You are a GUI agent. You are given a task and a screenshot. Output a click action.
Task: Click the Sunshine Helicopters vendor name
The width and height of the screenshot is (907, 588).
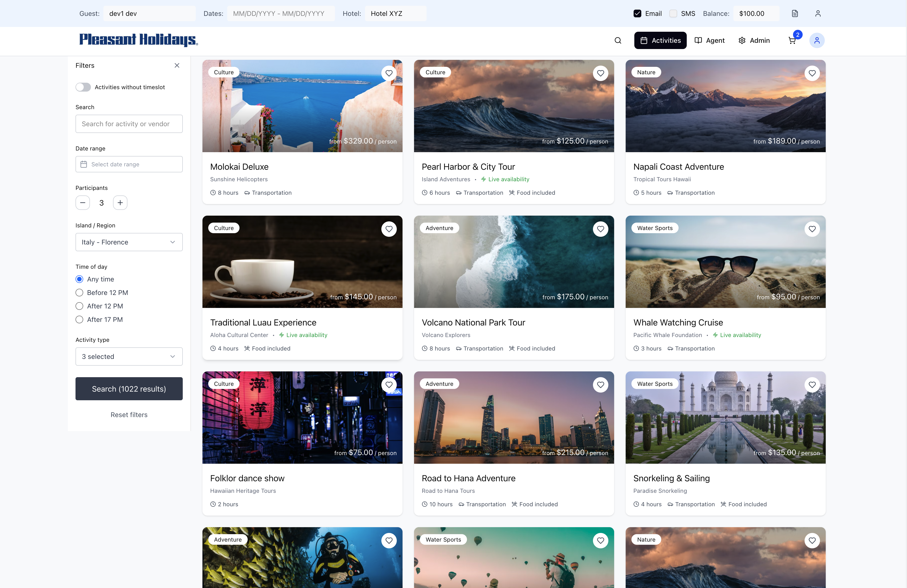(x=239, y=179)
